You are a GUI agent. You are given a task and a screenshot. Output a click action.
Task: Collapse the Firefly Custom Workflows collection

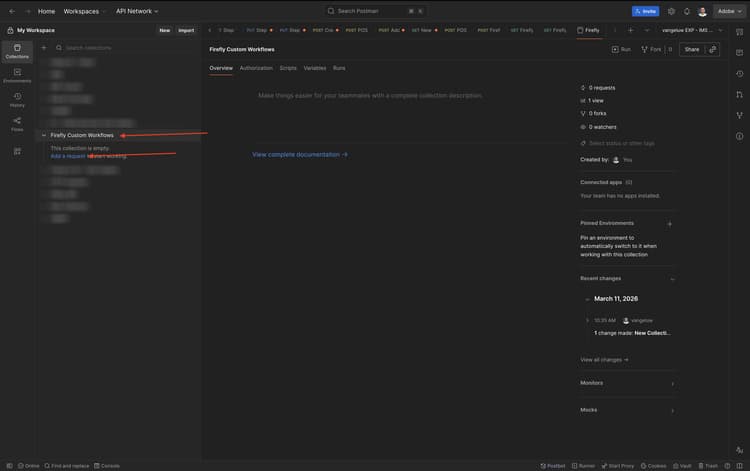pyautogui.click(x=44, y=135)
